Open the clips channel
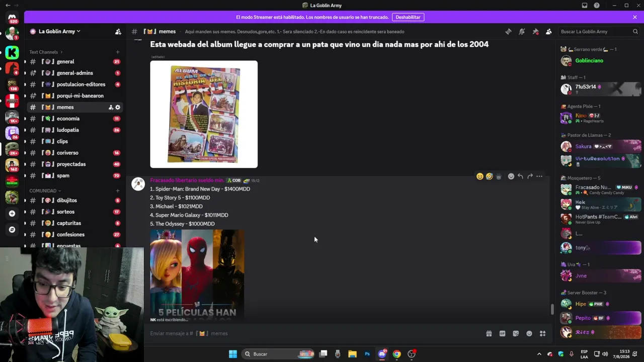The width and height of the screenshot is (644, 362). pyautogui.click(x=74, y=141)
